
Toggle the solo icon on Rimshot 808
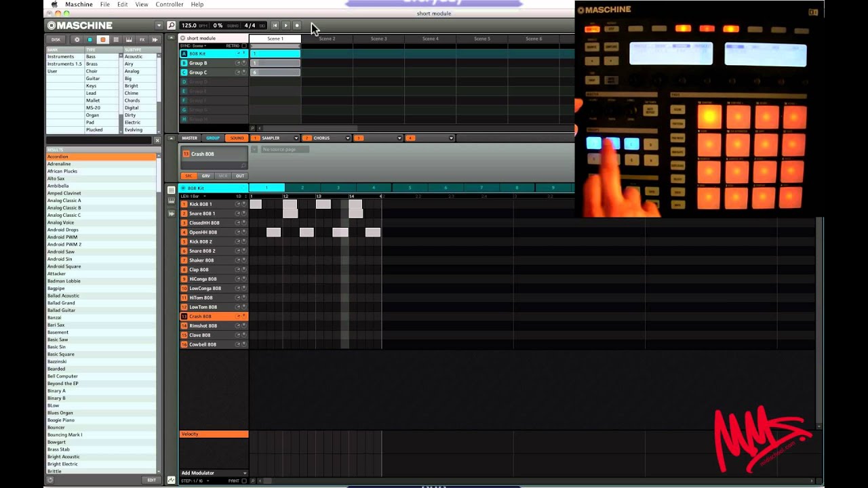pyautogui.click(x=244, y=326)
